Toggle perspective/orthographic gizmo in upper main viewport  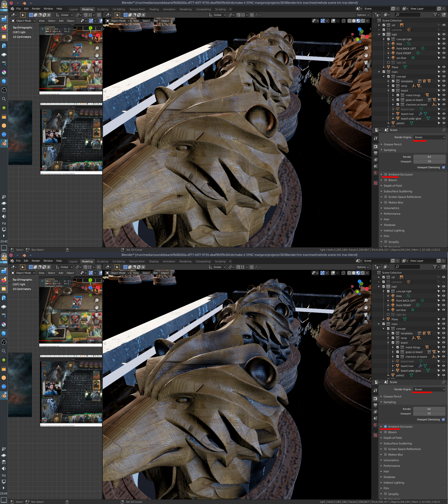[x=366, y=70]
